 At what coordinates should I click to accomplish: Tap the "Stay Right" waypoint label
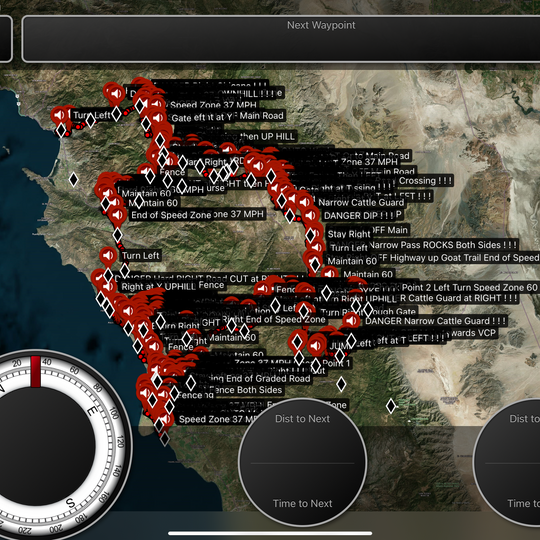[x=349, y=234]
